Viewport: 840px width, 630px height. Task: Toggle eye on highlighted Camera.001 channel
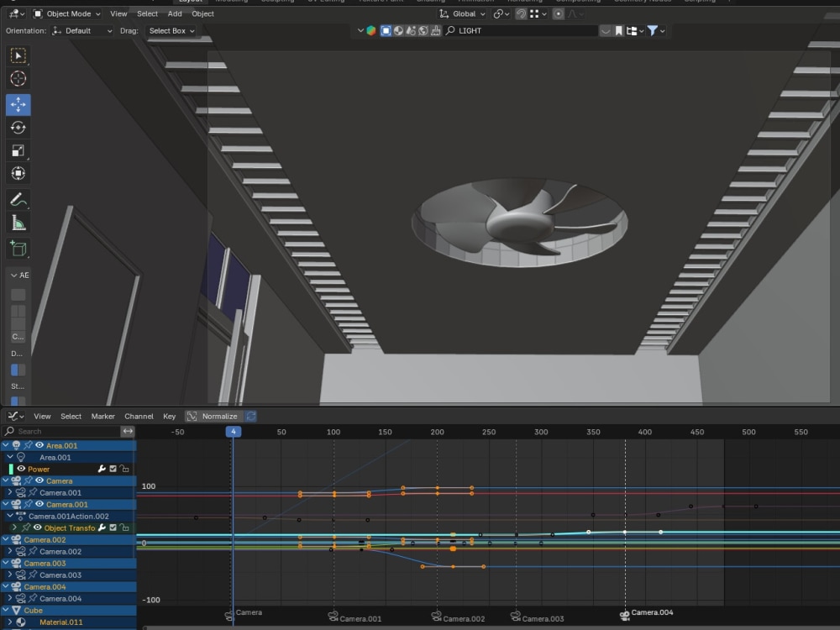(x=39, y=504)
